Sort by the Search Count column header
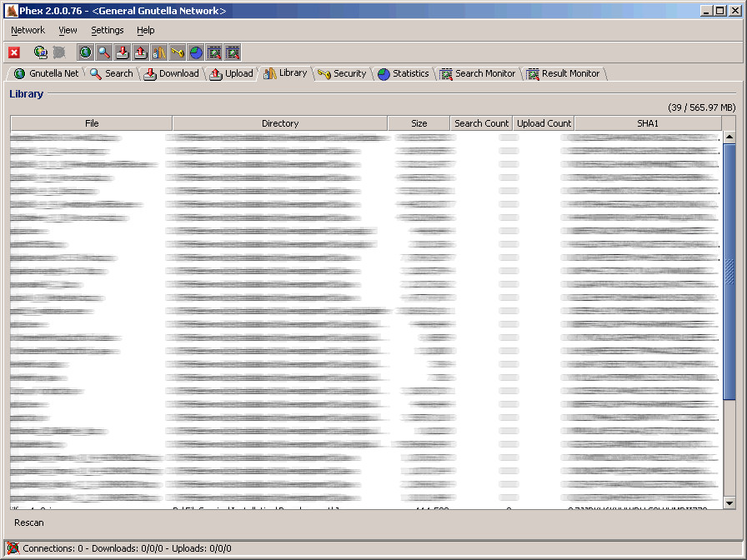The height and width of the screenshot is (560, 747). tap(481, 123)
